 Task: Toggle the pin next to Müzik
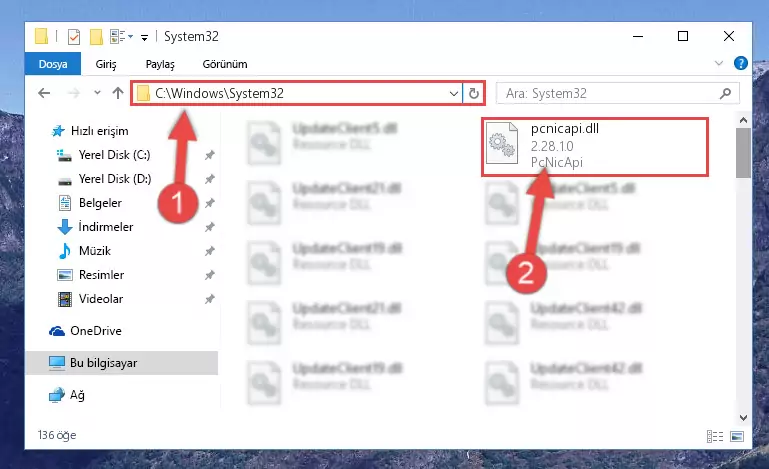(x=209, y=251)
